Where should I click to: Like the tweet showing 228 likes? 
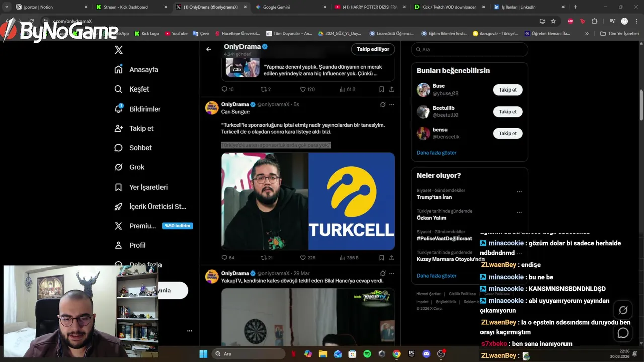(x=307, y=258)
